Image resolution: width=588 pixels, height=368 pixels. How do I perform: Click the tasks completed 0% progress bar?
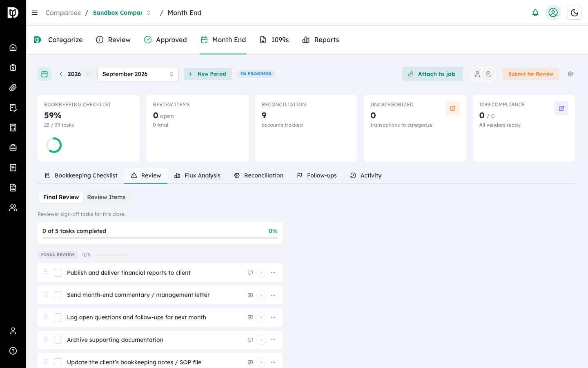click(x=160, y=237)
